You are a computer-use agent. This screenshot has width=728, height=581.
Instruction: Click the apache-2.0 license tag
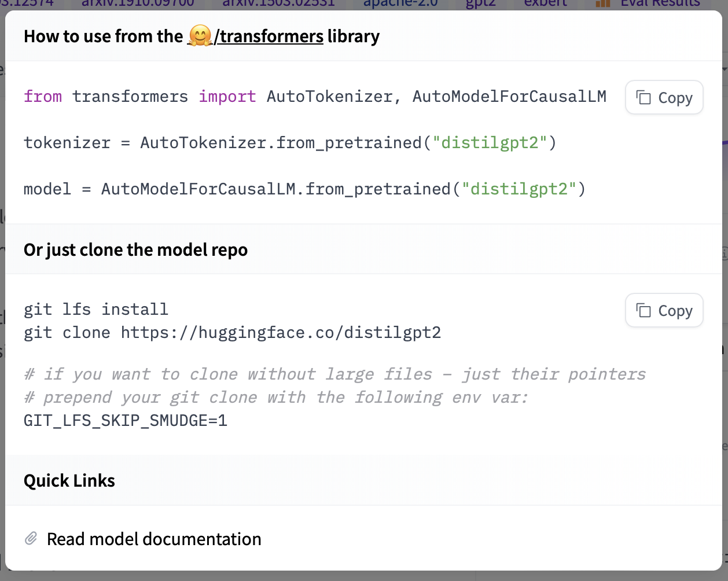pos(400,3)
